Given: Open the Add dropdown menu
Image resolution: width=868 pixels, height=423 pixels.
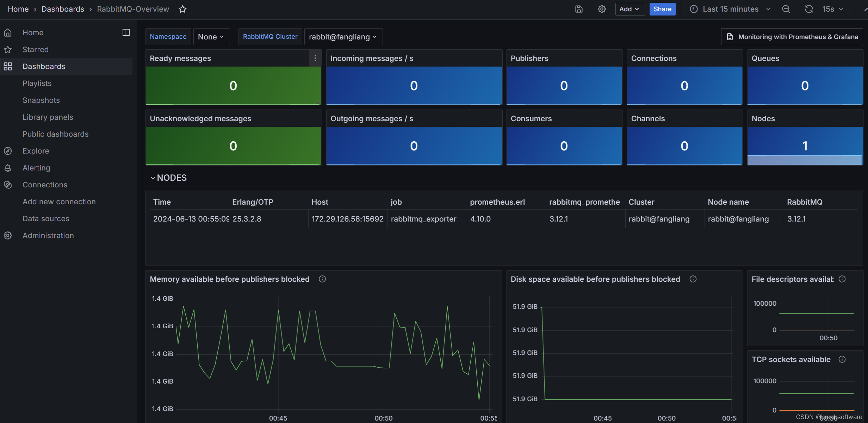Looking at the screenshot, I should [630, 9].
